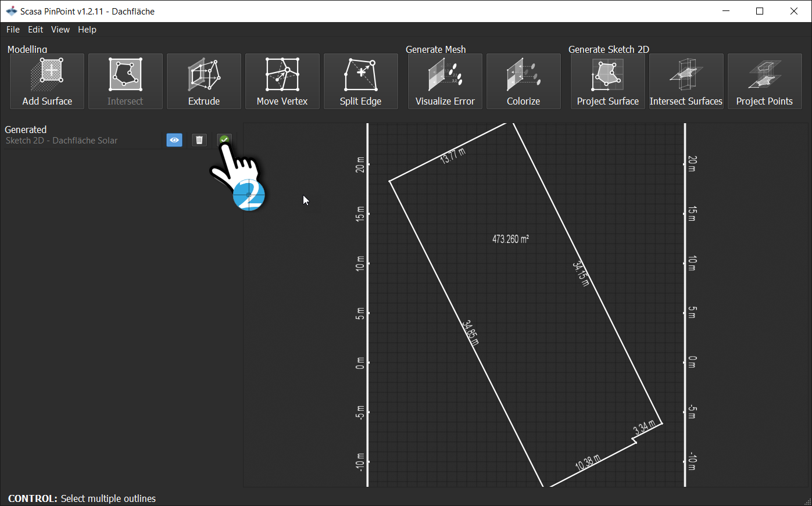Select the Extrude tool
This screenshot has height=506, width=812.
(x=203, y=81)
